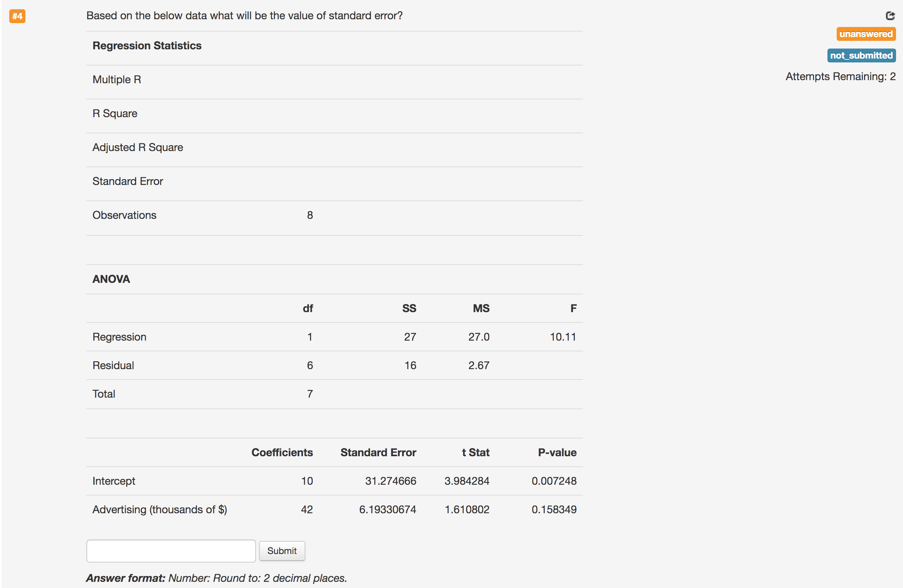Click the blue not_submitted status badge
This screenshot has width=903, height=588.
click(x=862, y=55)
